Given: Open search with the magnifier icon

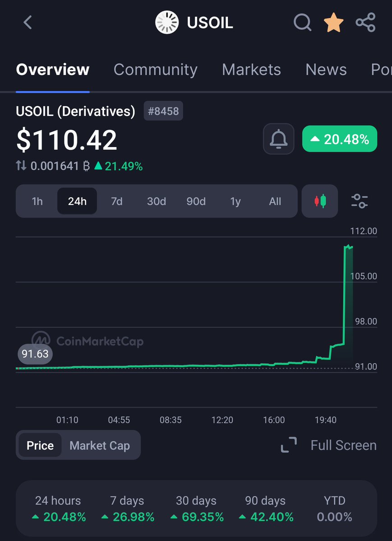Looking at the screenshot, I should (302, 22).
